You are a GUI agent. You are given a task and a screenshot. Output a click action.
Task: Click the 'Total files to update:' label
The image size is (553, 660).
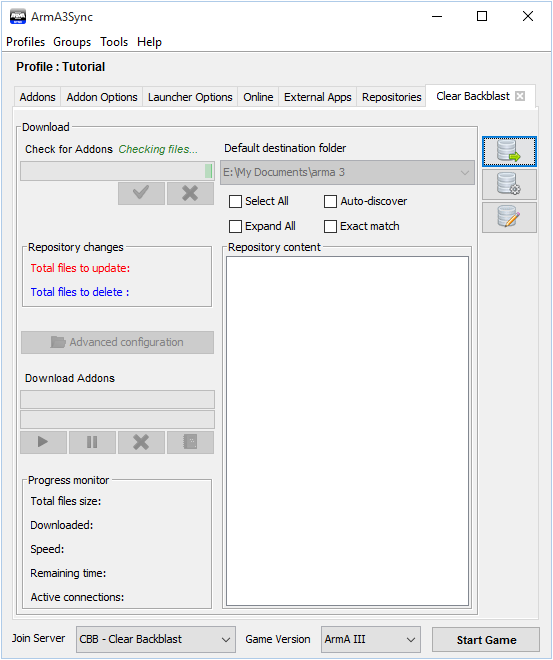coord(80,268)
